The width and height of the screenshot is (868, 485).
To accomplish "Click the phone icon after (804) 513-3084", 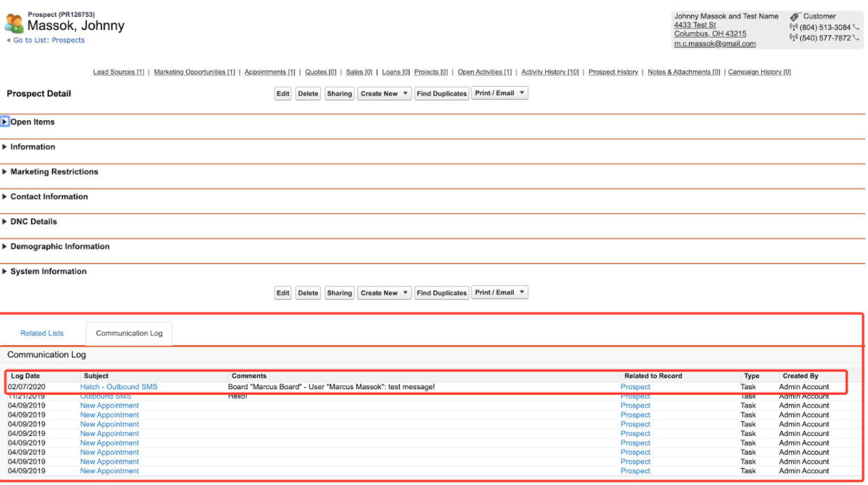I will (x=856, y=28).
